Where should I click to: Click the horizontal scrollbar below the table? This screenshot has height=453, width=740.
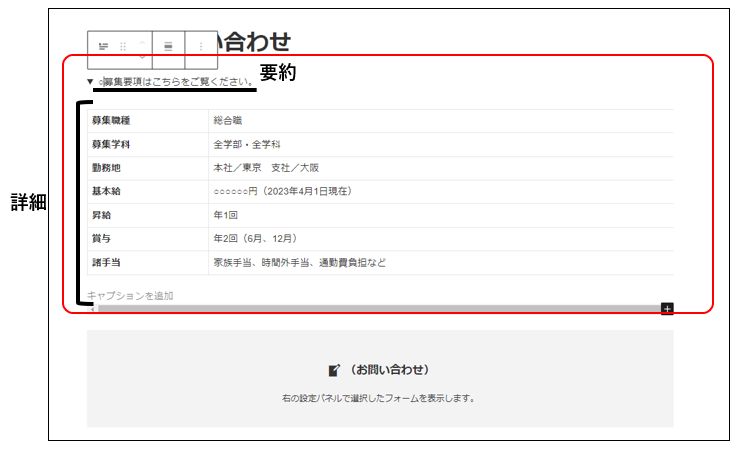point(378,308)
